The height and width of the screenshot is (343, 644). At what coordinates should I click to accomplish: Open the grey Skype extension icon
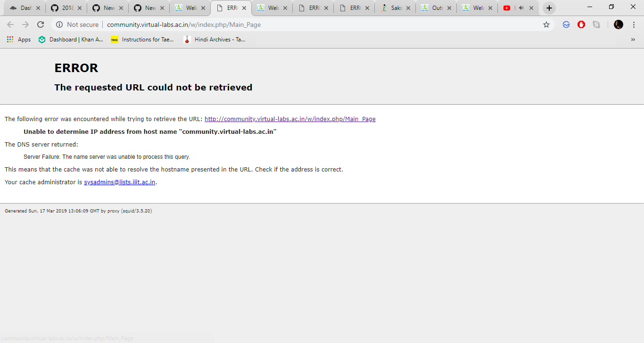click(x=596, y=24)
